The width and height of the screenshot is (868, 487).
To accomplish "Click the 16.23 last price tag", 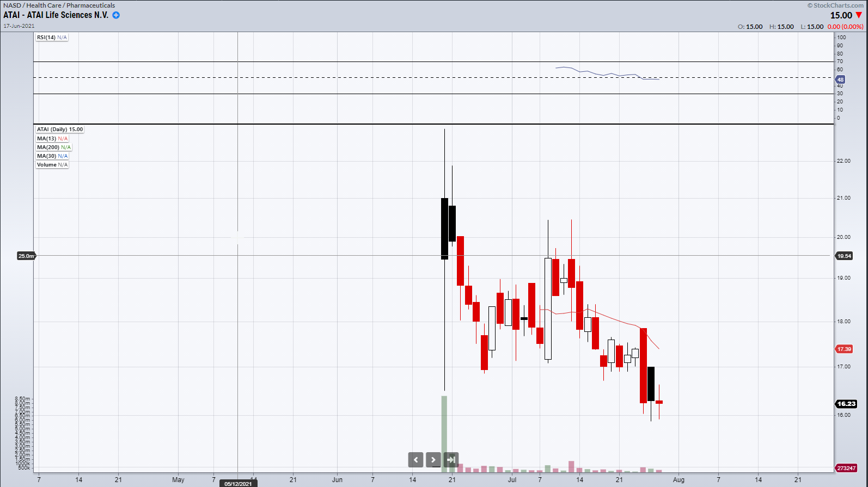I will tap(846, 404).
